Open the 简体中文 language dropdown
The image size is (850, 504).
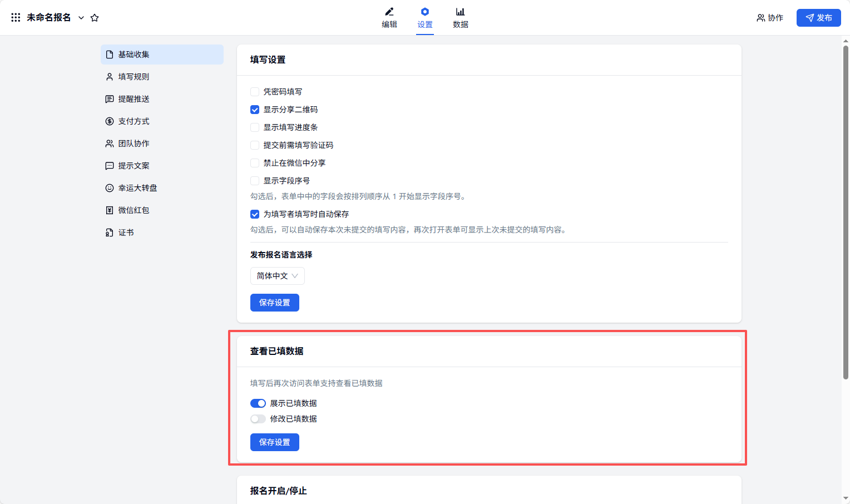click(x=277, y=276)
